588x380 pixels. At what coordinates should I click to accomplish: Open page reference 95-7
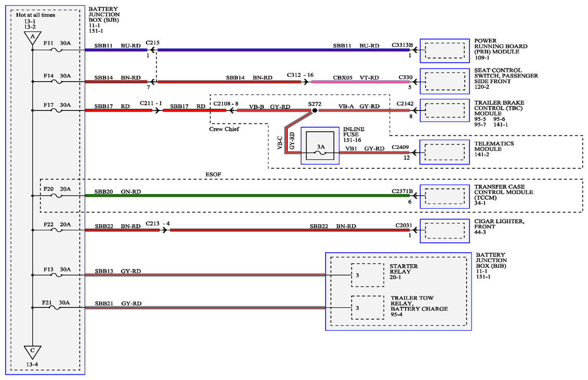[x=480, y=125]
